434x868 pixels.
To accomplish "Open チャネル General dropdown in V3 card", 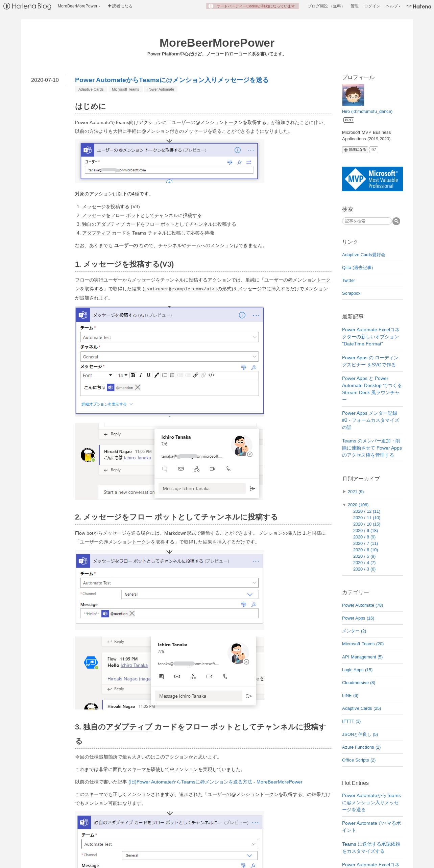I will 169,357.
